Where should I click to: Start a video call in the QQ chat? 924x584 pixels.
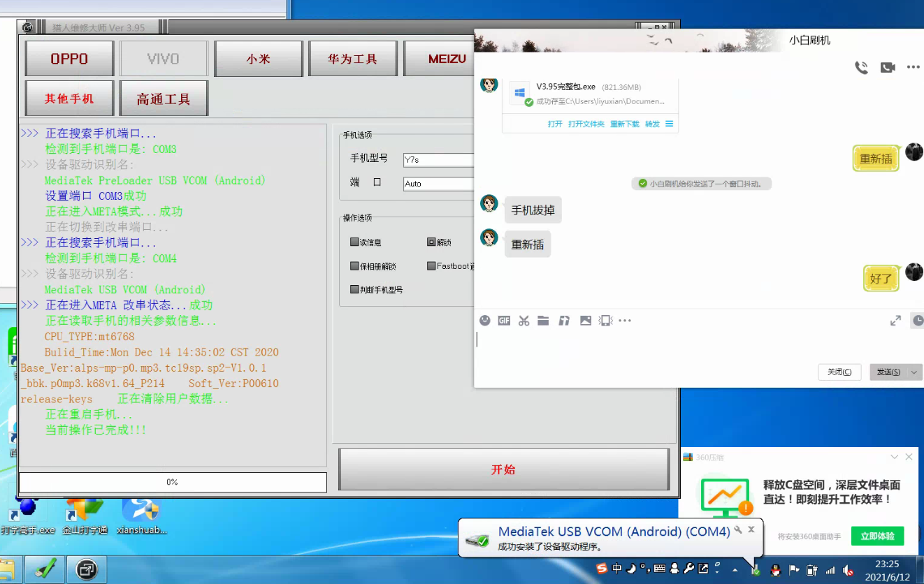click(888, 67)
